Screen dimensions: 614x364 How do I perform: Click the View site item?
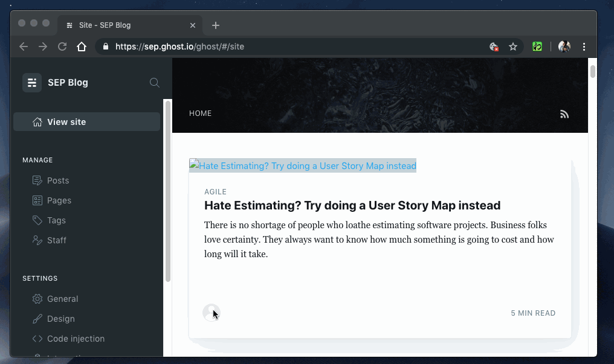[86, 122]
